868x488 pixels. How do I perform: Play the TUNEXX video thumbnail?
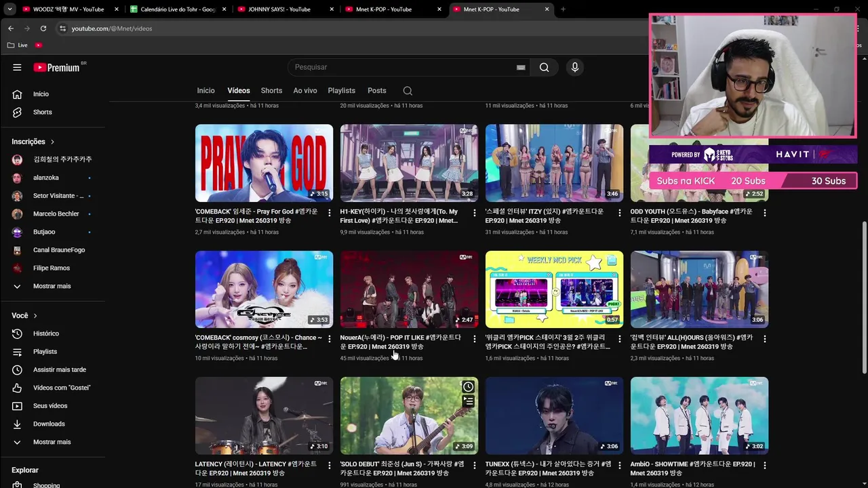(554, 415)
